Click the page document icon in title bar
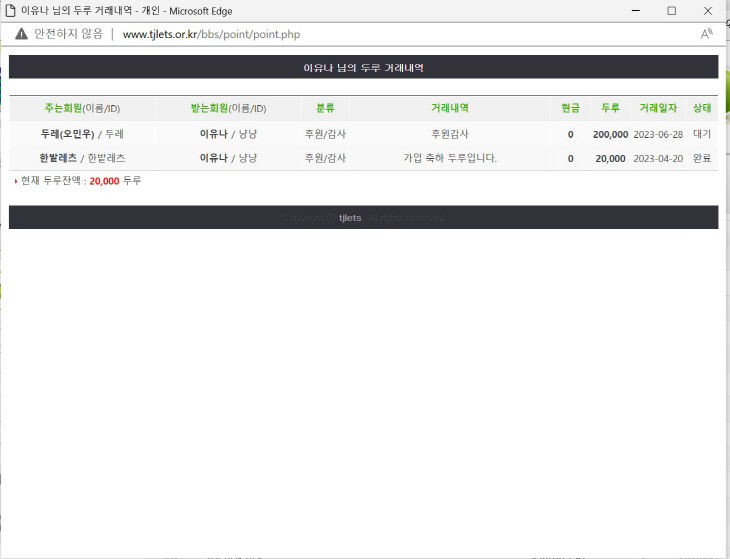This screenshot has height=559, width=730. pos(10,10)
